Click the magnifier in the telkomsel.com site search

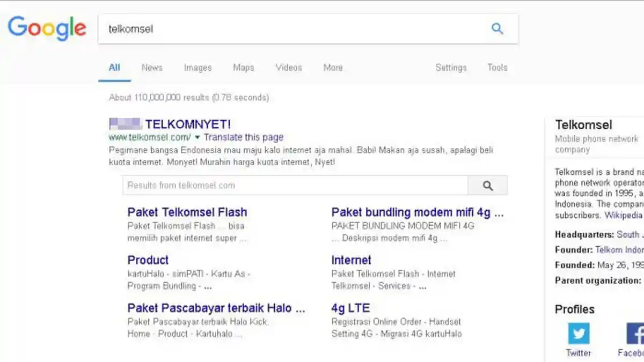(x=487, y=185)
